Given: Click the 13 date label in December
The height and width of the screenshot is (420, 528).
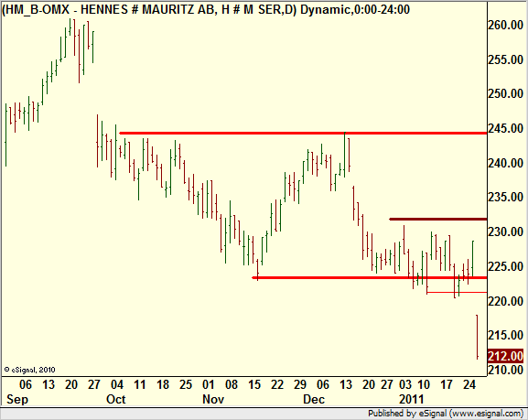Looking at the screenshot, I should pos(346,384).
